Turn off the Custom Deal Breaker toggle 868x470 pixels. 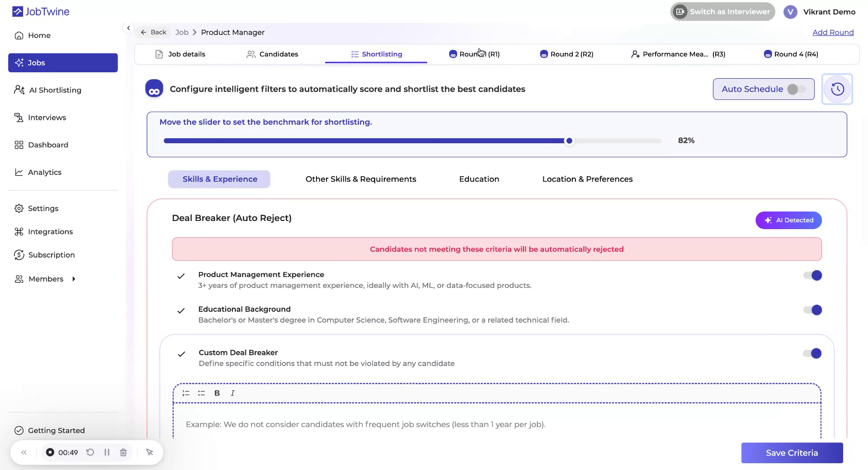click(812, 353)
